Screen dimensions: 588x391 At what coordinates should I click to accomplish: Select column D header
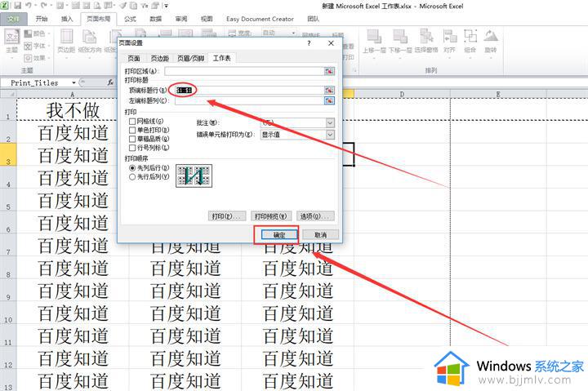click(402, 94)
